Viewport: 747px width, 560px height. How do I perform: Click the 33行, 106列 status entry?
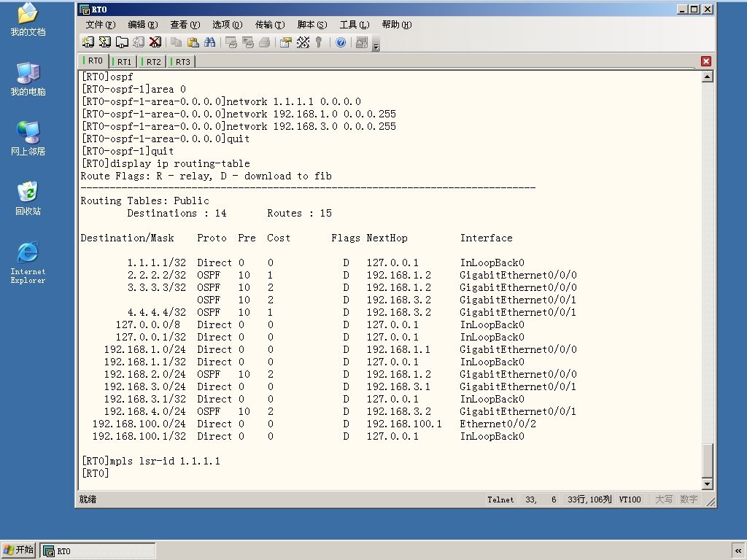pyautogui.click(x=589, y=499)
